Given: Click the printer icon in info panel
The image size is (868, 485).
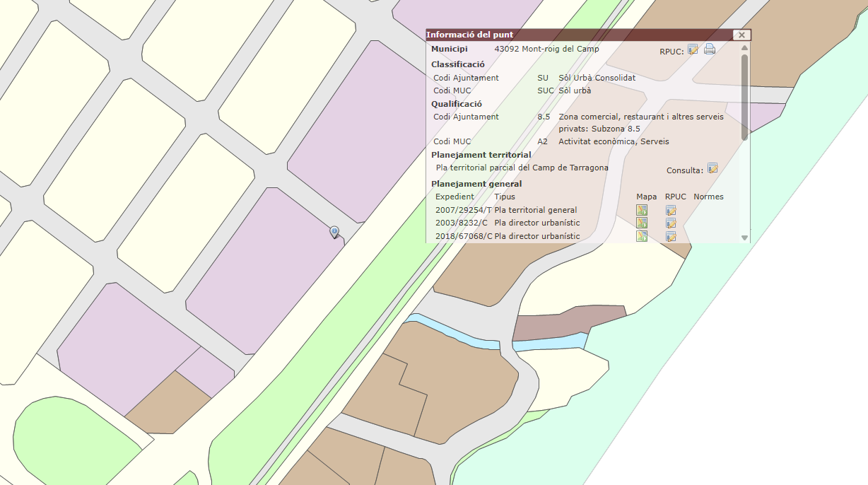Looking at the screenshot, I should click(710, 49).
